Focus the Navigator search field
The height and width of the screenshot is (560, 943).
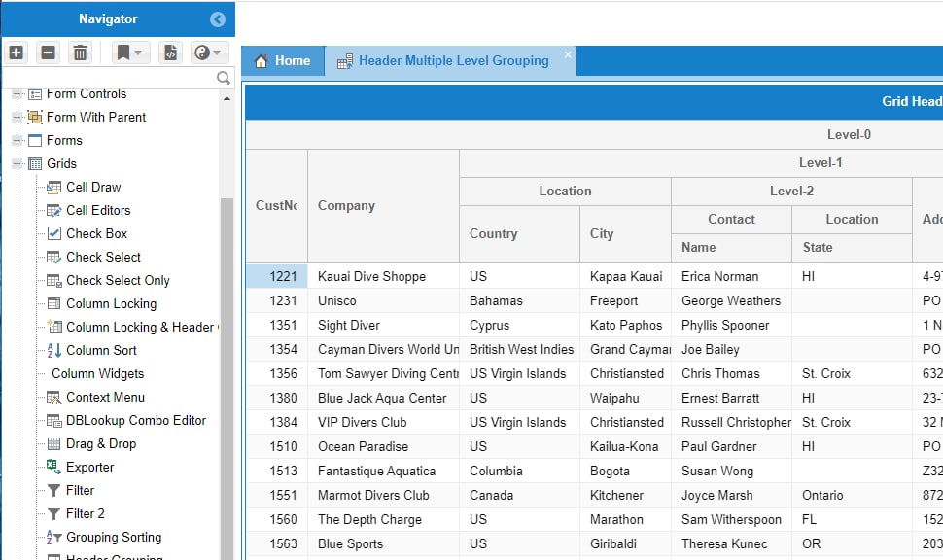[110, 78]
